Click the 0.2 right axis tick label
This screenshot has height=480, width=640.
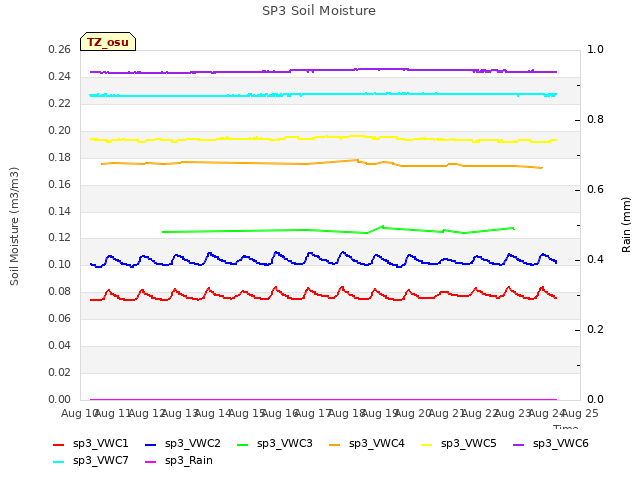point(595,329)
